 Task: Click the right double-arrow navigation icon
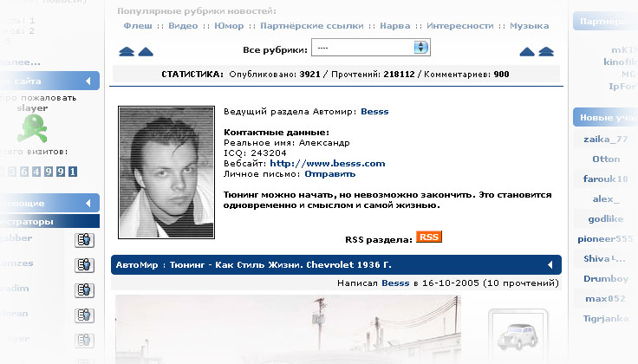546,52
